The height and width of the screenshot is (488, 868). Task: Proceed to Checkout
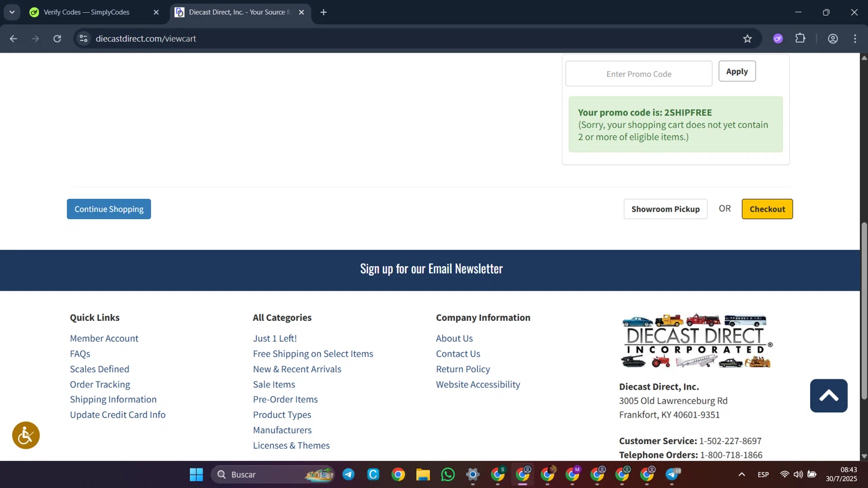767,209
